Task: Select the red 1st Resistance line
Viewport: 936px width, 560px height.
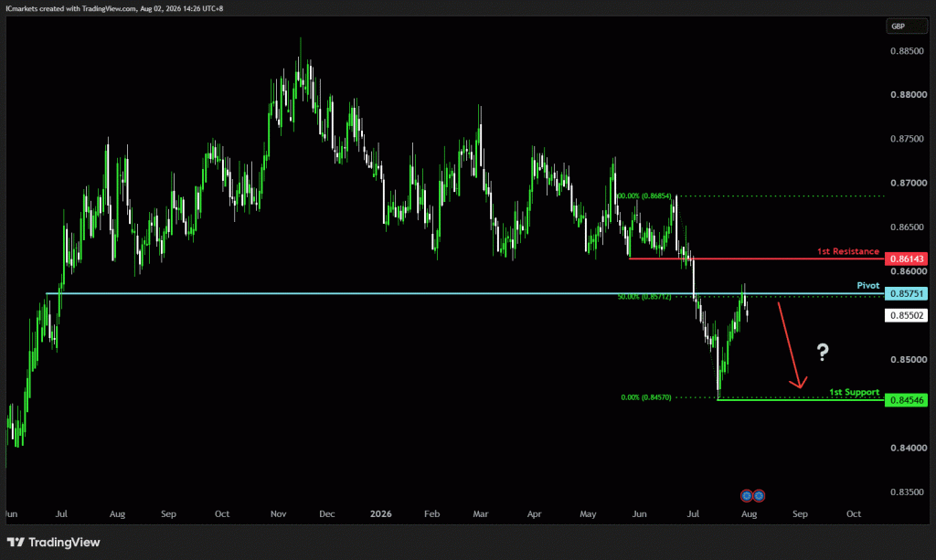Action: 756,259
